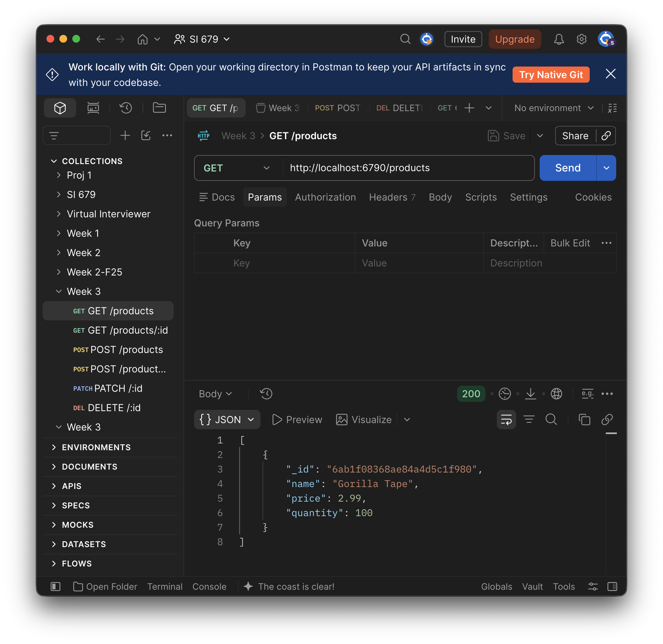Open settings gear in header
Viewport: 663px width, 644px height.
click(581, 39)
